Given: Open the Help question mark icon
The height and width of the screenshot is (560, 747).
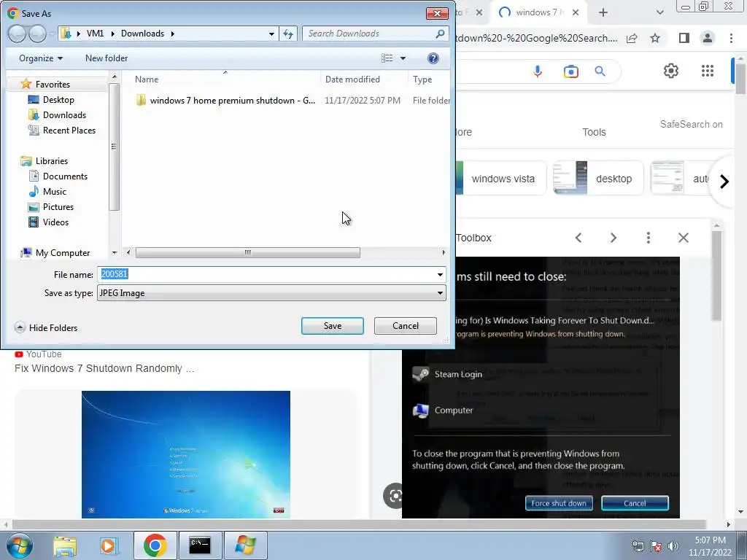Looking at the screenshot, I should (433, 58).
